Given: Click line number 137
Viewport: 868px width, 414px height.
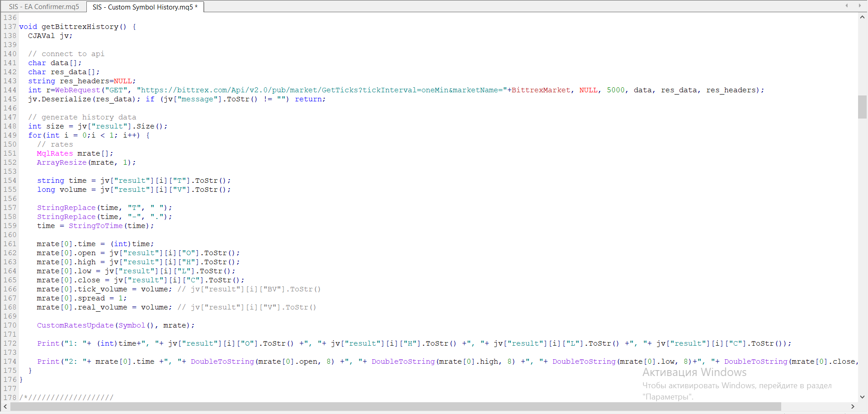Looking at the screenshot, I should point(10,27).
